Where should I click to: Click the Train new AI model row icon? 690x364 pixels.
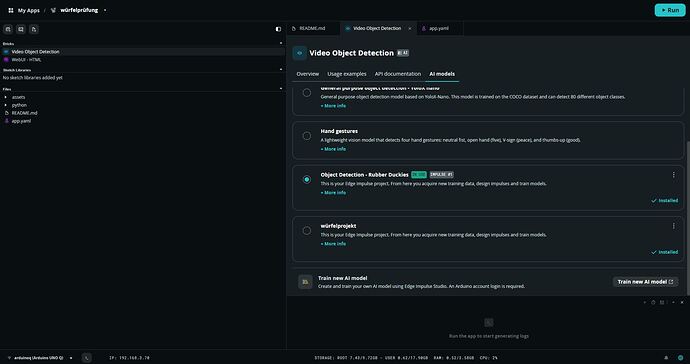(x=305, y=282)
